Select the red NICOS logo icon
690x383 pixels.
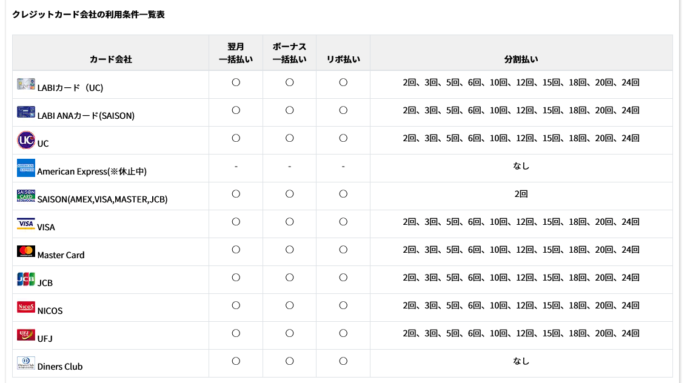[x=26, y=307]
